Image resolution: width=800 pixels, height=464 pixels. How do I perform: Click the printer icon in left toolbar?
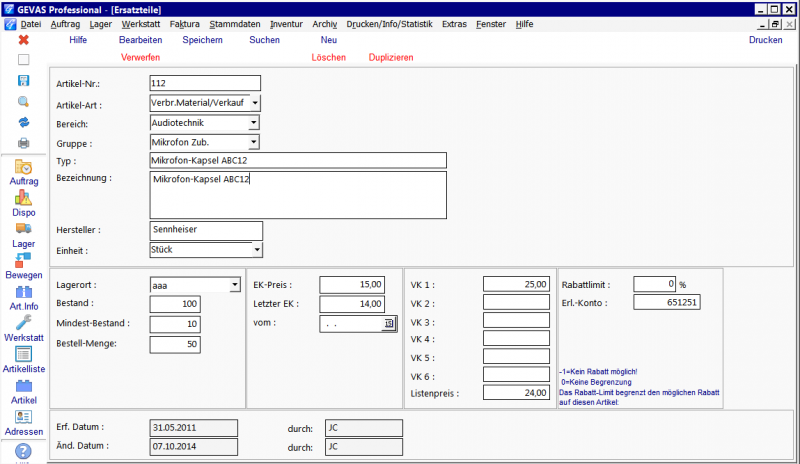click(24, 142)
